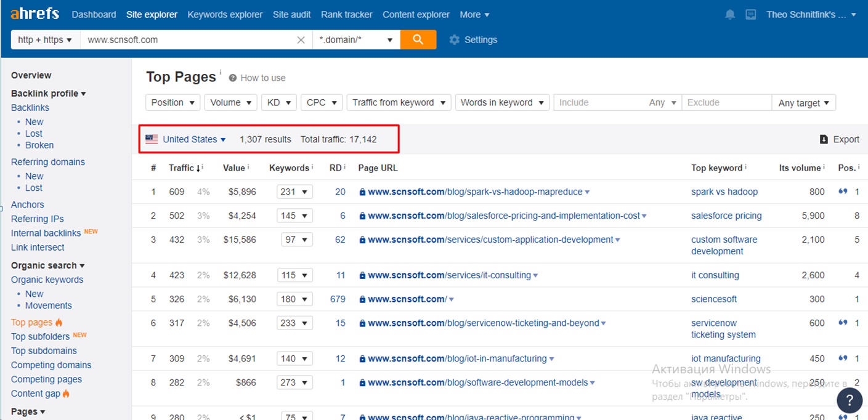Open the Any target dropdown
The image size is (868, 420).
click(804, 103)
